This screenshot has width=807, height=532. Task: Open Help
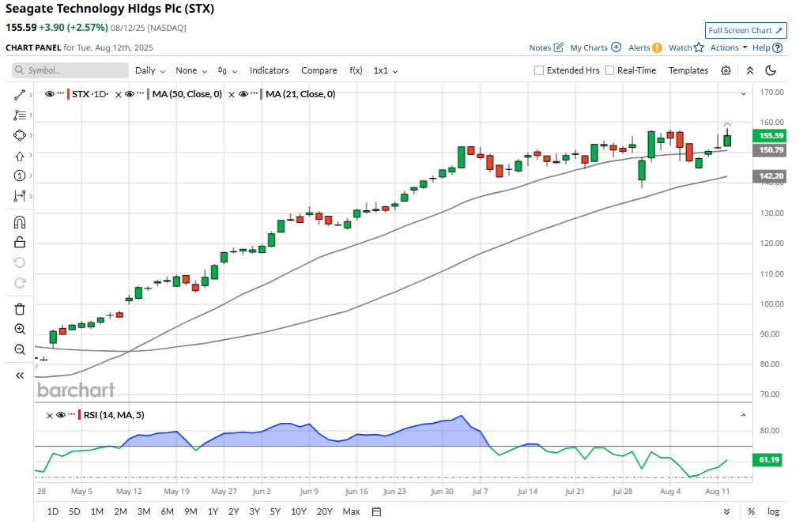767,47
